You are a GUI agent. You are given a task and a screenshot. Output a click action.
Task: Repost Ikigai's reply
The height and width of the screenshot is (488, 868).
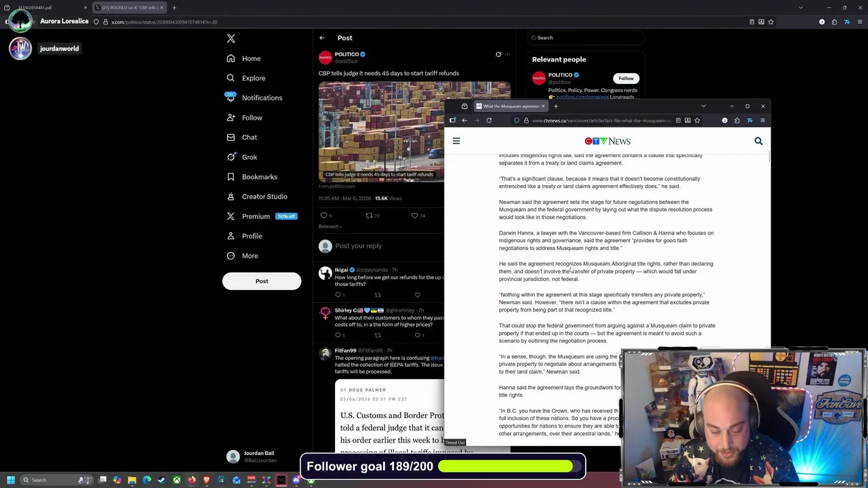[378, 295]
